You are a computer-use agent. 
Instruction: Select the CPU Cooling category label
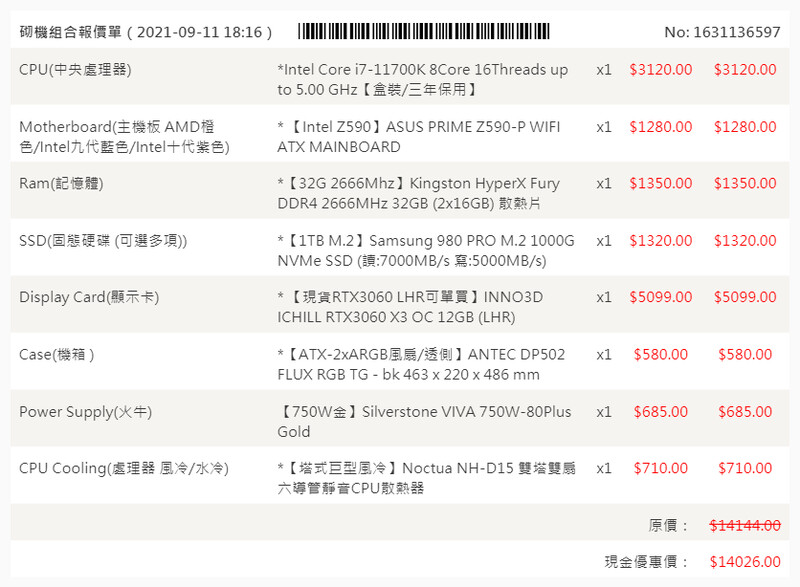(124, 468)
